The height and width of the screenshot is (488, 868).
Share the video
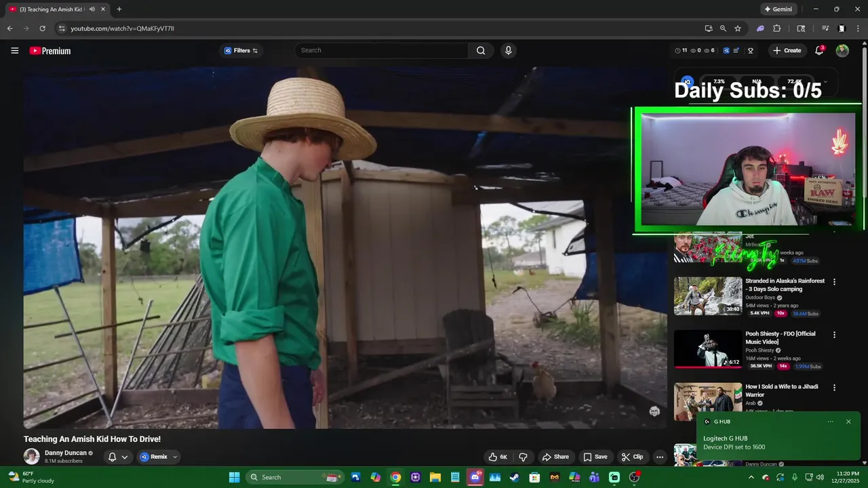point(555,457)
